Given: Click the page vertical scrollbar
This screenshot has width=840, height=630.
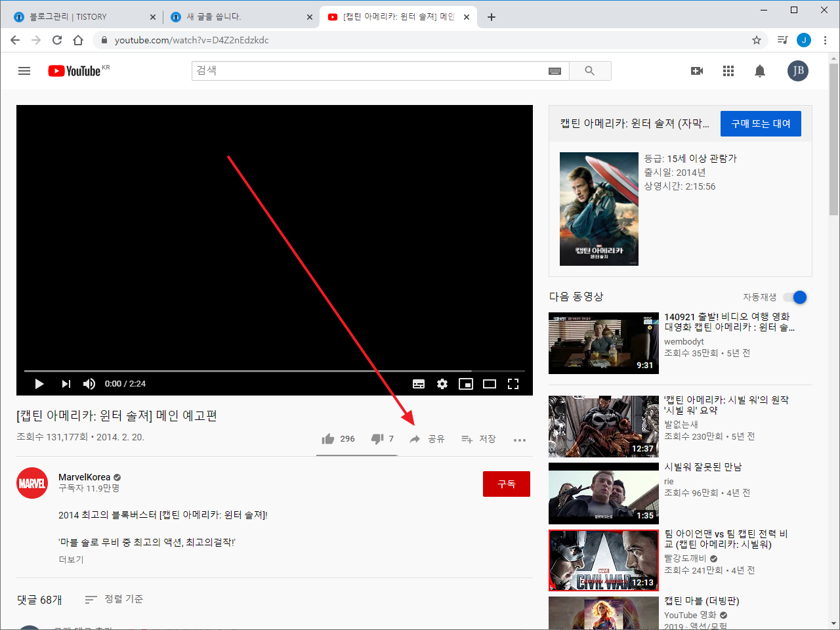Looking at the screenshot, I should click(833, 139).
